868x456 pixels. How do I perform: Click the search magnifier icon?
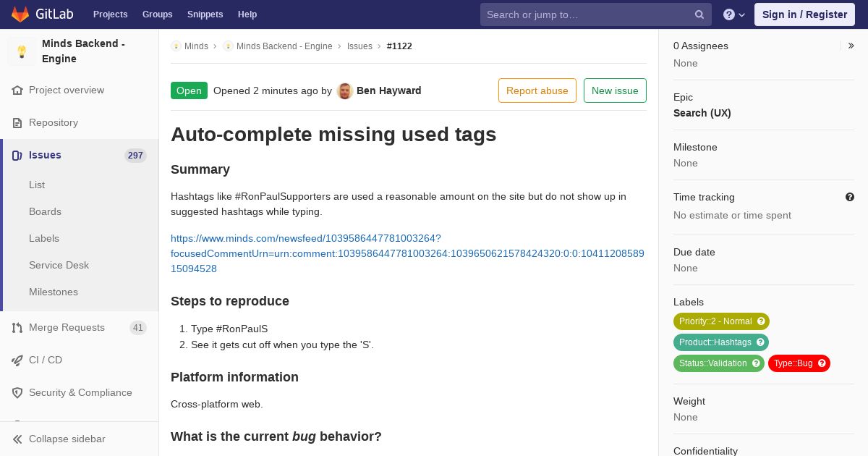[699, 14]
